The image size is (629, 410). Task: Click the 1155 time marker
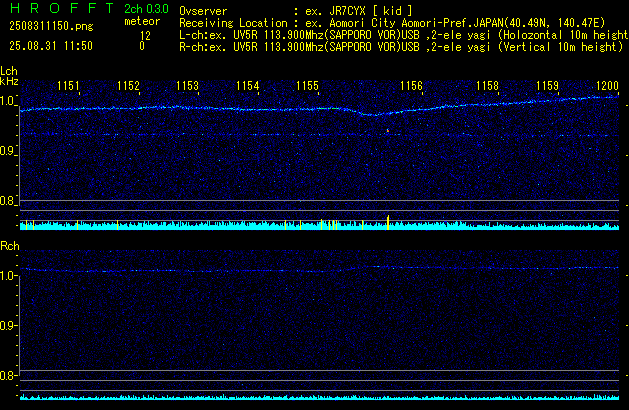click(x=307, y=86)
